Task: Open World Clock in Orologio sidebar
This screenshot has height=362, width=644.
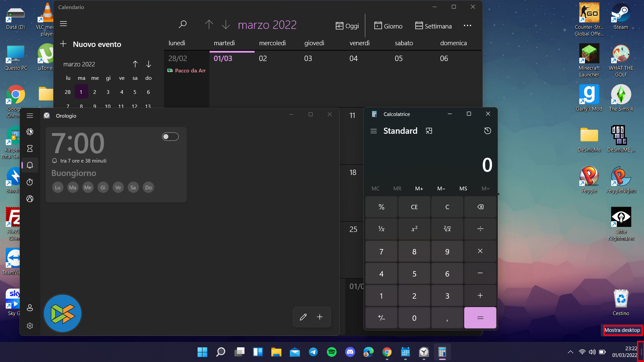Action: click(30, 199)
